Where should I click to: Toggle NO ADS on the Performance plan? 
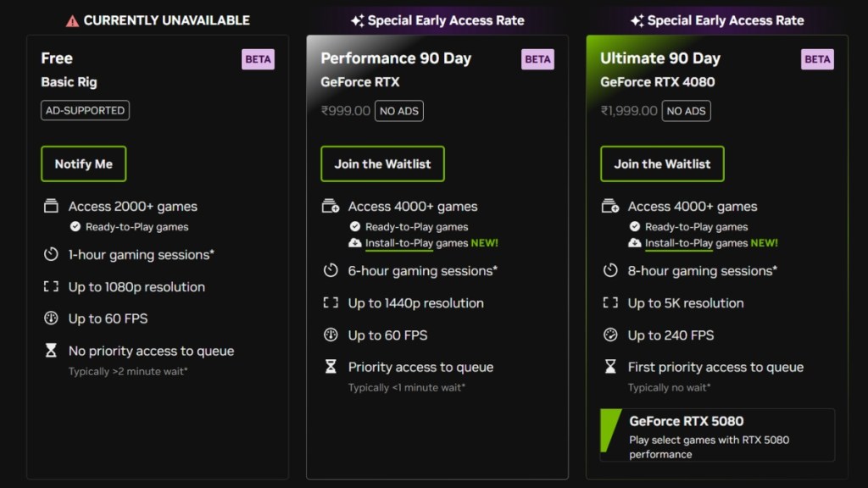tap(398, 110)
